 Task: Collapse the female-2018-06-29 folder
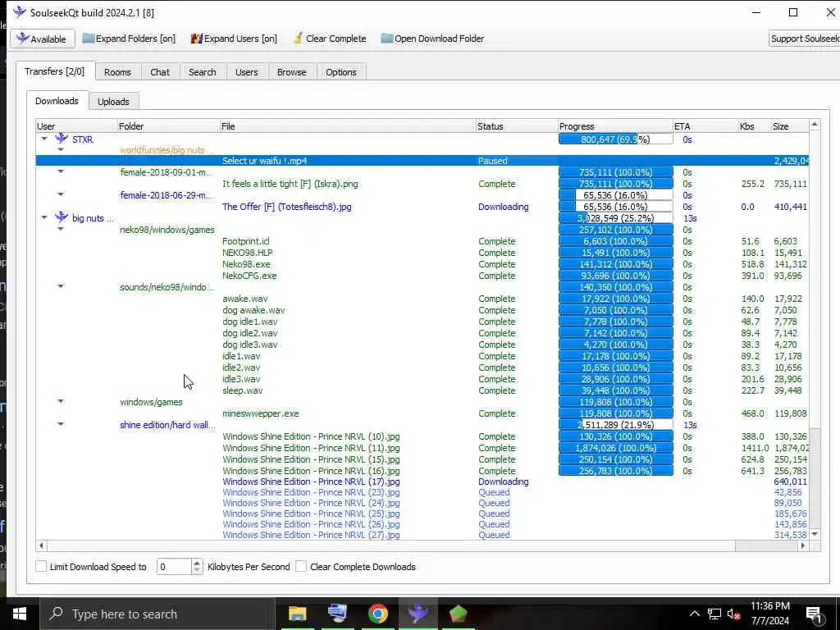click(61, 194)
